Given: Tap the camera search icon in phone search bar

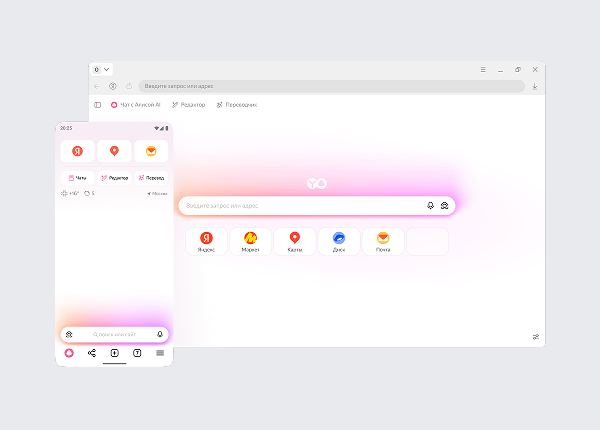Looking at the screenshot, I should point(69,334).
